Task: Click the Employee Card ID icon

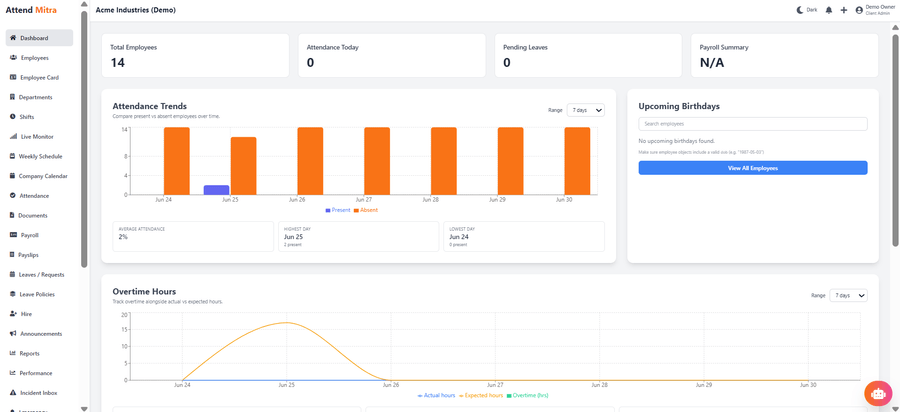Action: point(13,77)
